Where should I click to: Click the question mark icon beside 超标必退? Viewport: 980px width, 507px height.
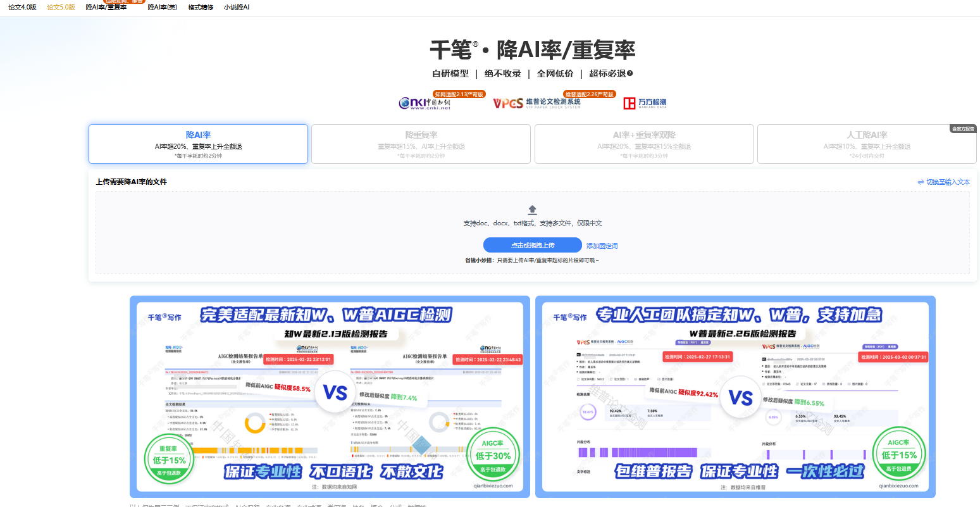tap(630, 73)
